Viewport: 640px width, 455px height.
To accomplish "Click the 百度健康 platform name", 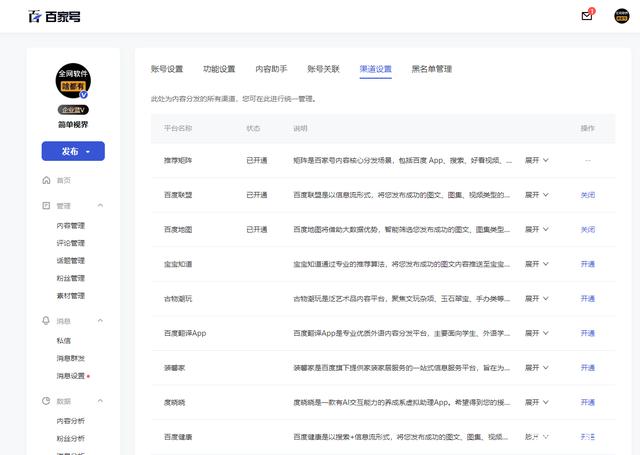I will click(178, 437).
